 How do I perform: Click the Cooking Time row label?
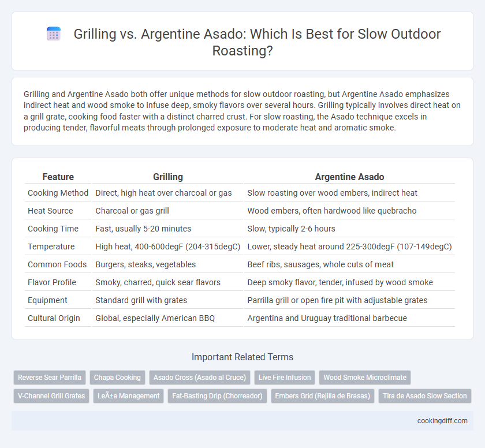tap(53, 229)
